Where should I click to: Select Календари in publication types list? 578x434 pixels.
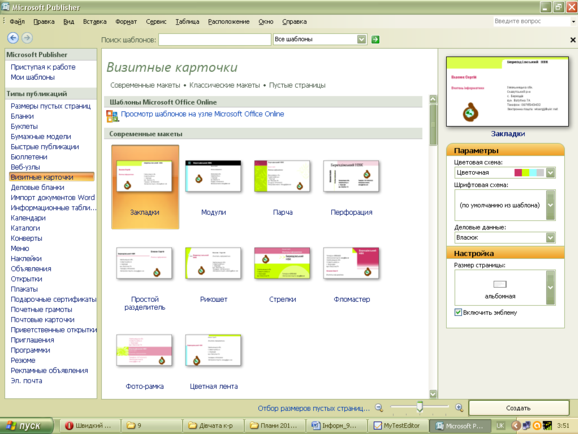28,218
